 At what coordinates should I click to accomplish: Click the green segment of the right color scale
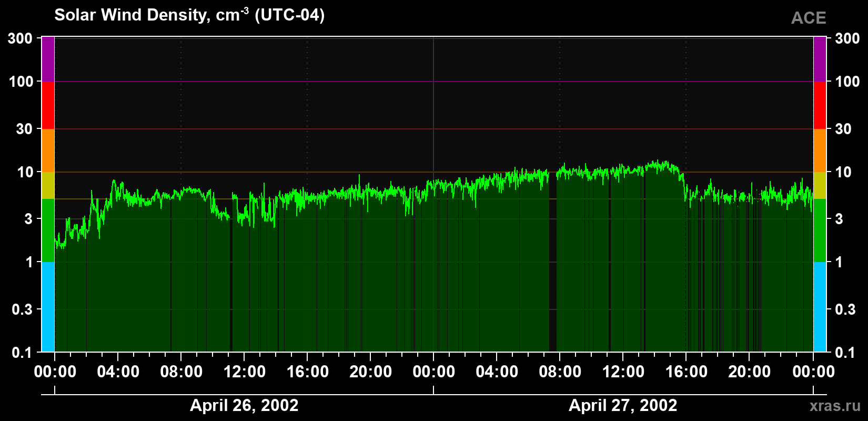[820, 230]
